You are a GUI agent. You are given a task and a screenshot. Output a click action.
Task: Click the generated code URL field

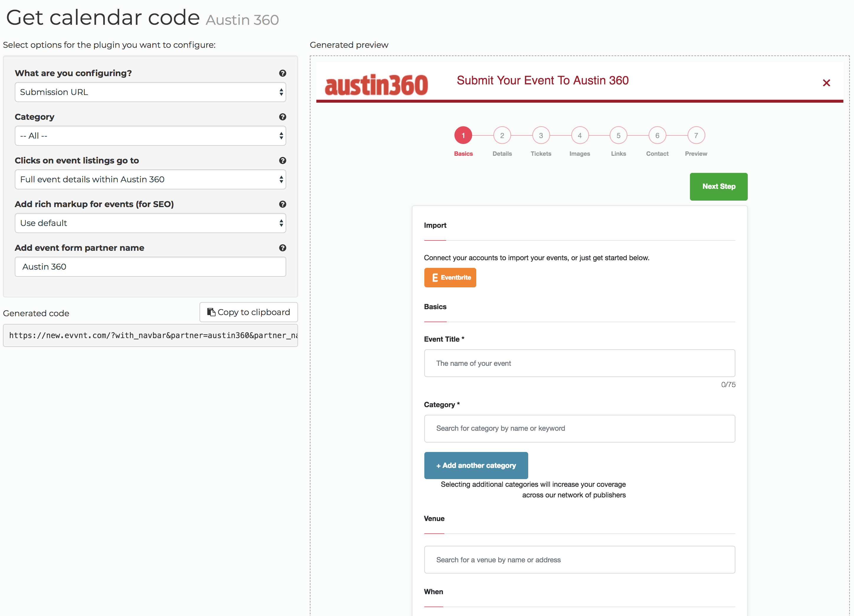tap(150, 335)
